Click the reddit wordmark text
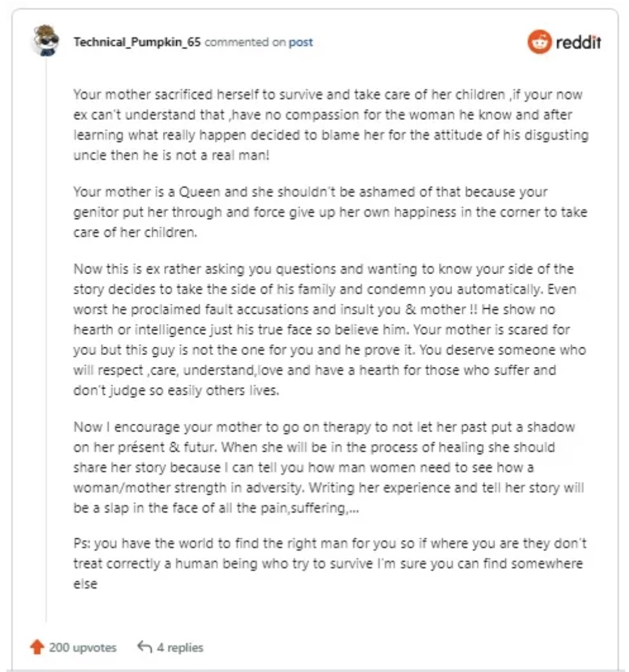The width and height of the screenshot is (629, 672). click(x=578, y=43)
